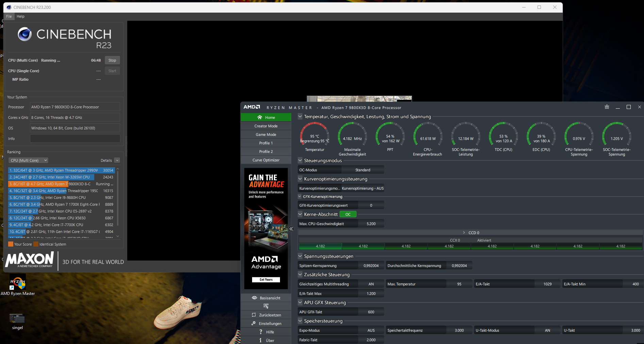Viewport: 644px width, 344px height.
Task: Collapse Kurvenoptimierungssteuerung section
Action: click(x=300, y=179)
